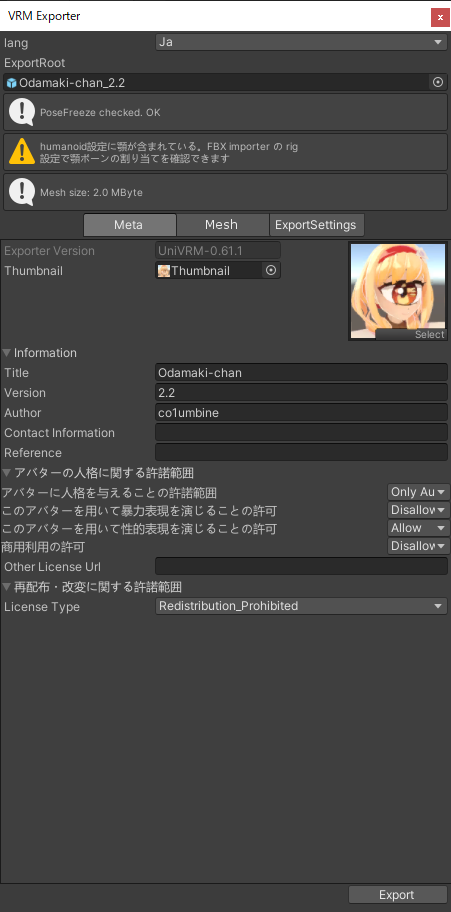The height and width of the screenshot is (912, 451).
Task: Open the Only Au dropdown for アバターに人格を与えること
Action: pyautogui.click(x=419, y=492)
